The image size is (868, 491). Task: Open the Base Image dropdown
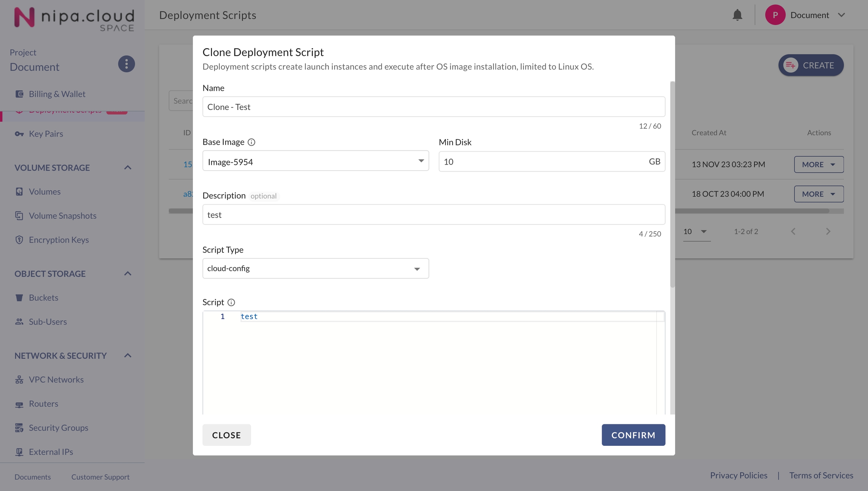point(315,161)
